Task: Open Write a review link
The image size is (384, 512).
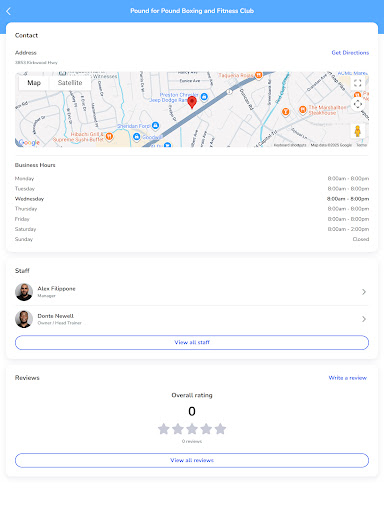Action: (348, 378)
